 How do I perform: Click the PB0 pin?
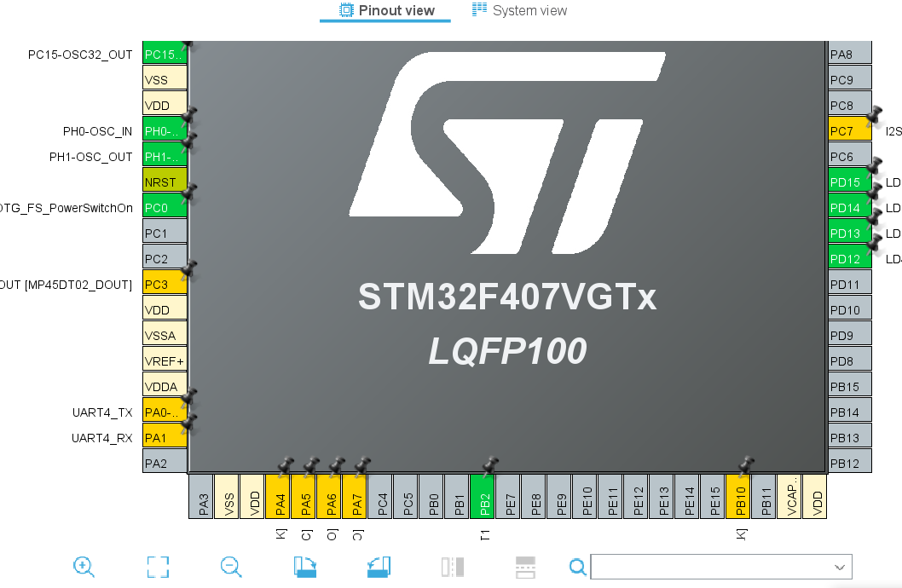point(431,497)
